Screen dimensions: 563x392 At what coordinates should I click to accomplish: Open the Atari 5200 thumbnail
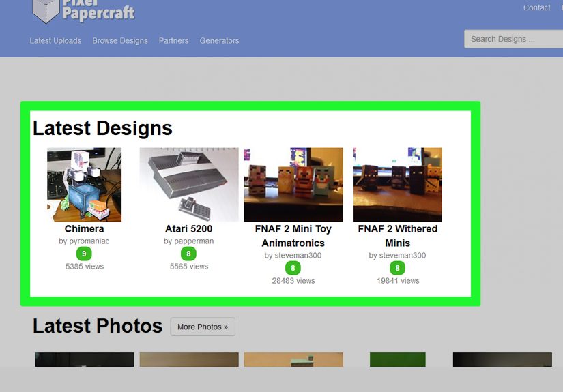point(189,184)
